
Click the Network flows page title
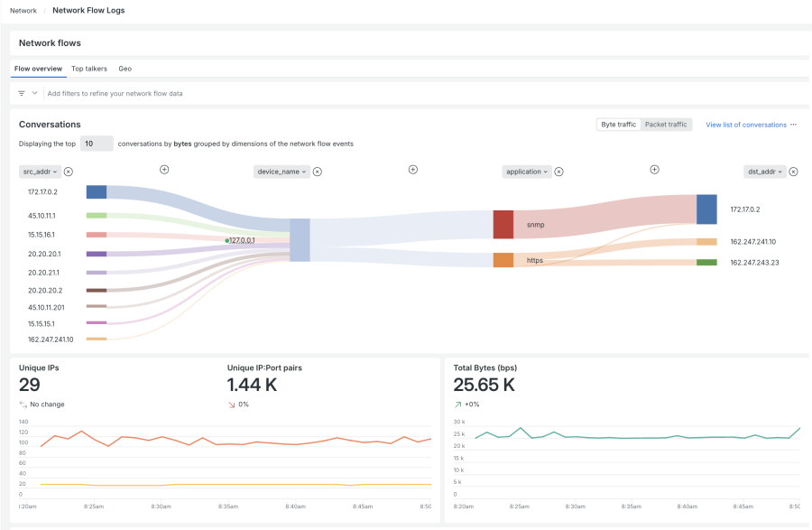click(x=50, y=43)
